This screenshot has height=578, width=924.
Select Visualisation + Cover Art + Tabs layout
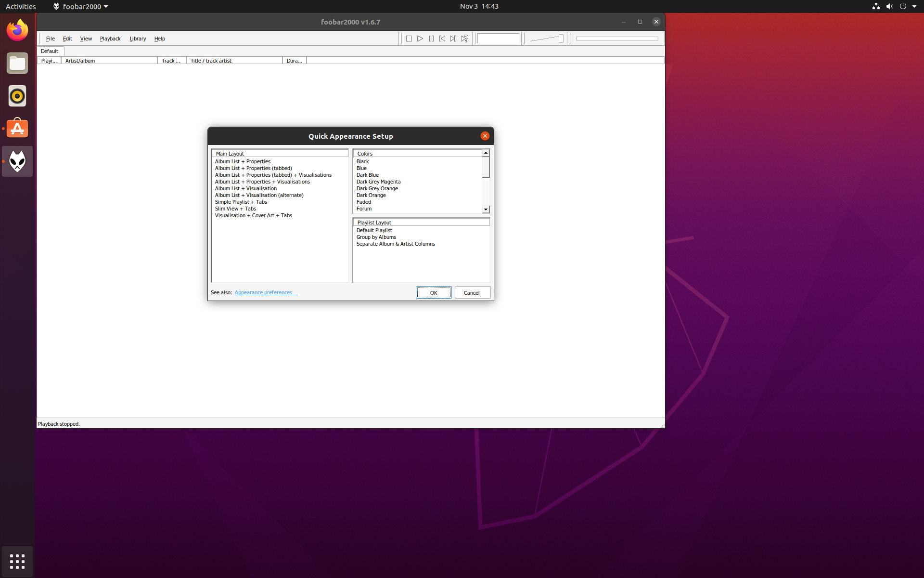pos(253,215)
